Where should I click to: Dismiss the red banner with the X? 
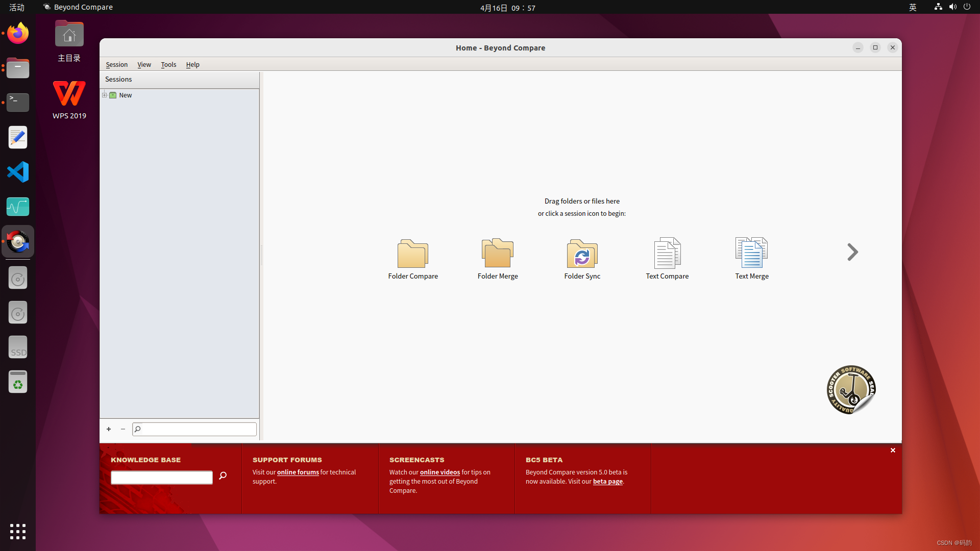(893, 450)
